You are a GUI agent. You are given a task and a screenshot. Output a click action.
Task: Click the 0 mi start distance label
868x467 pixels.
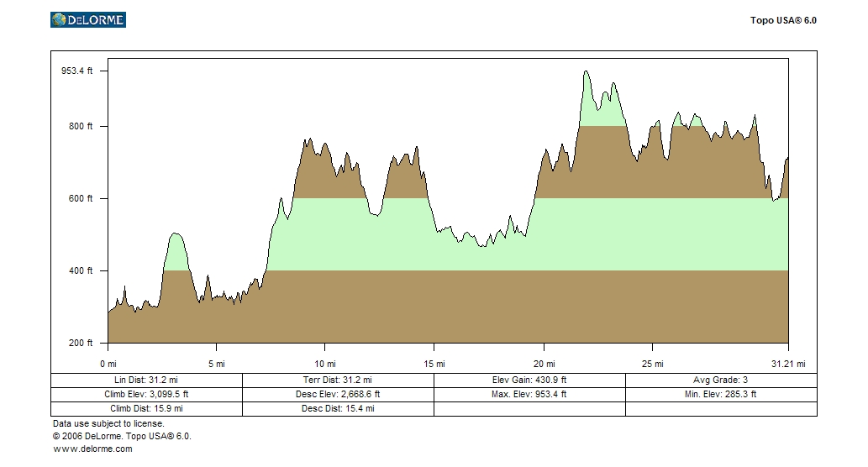(x=108, y=364)
